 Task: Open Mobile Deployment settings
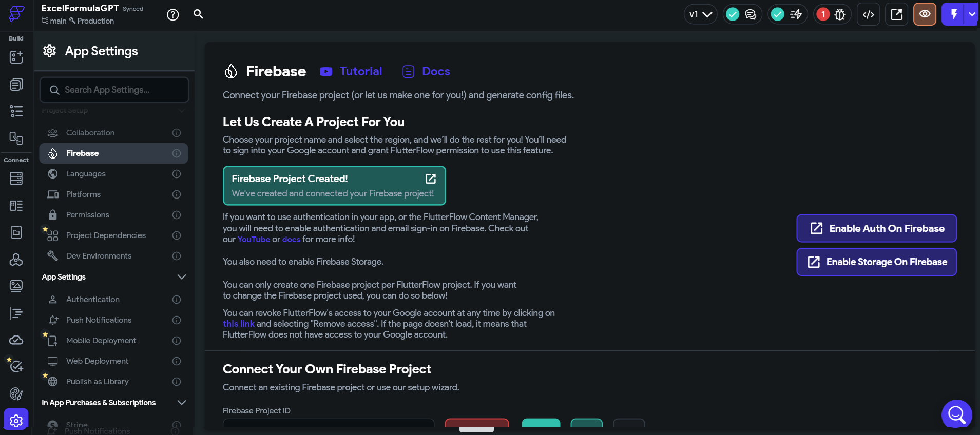(113, 341)
